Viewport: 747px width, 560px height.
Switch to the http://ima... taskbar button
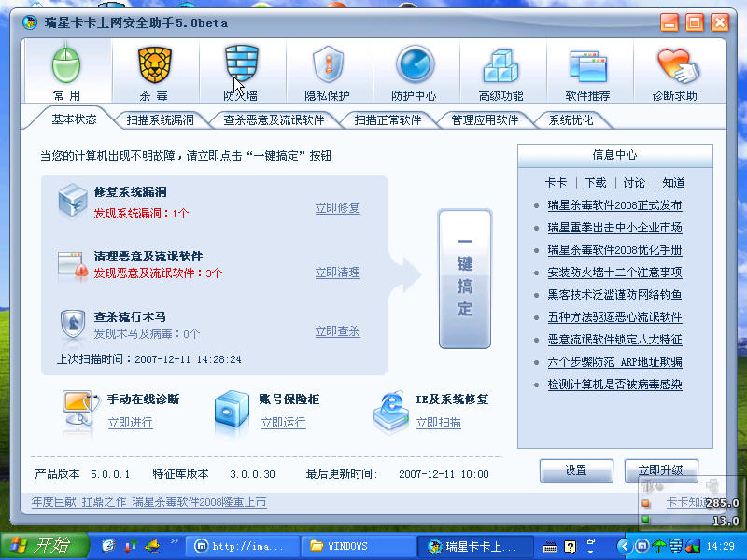tap(242, 546)
